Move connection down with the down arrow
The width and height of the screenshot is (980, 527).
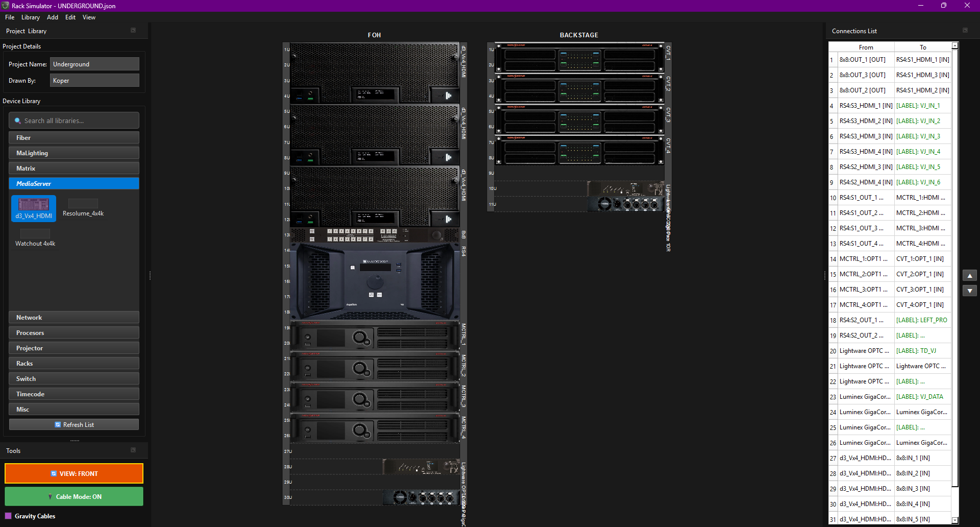969,291
